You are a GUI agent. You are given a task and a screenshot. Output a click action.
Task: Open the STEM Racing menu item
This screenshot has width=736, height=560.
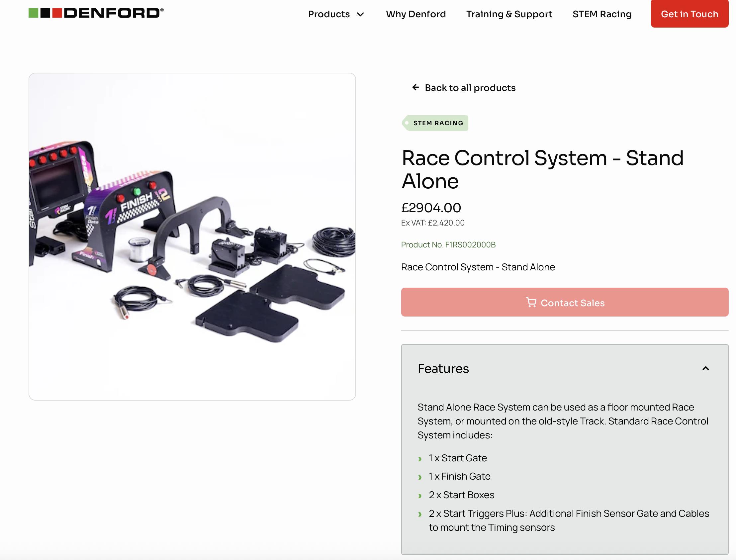click(602, 14)
